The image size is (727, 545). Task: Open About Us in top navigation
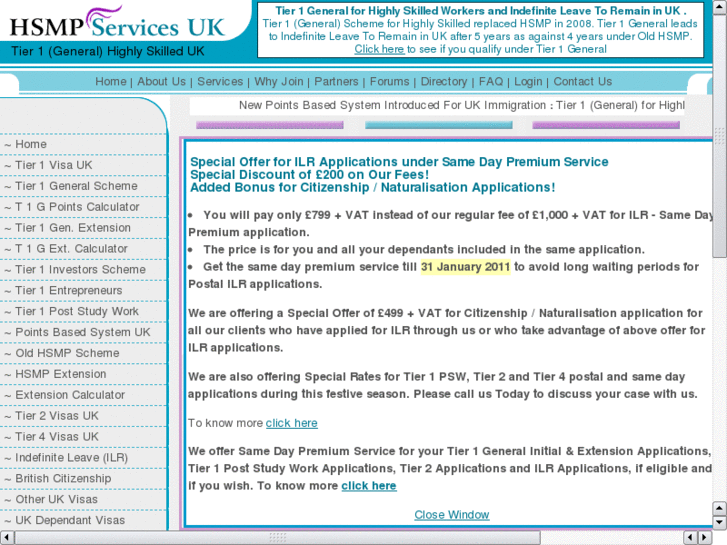(161, 82)
